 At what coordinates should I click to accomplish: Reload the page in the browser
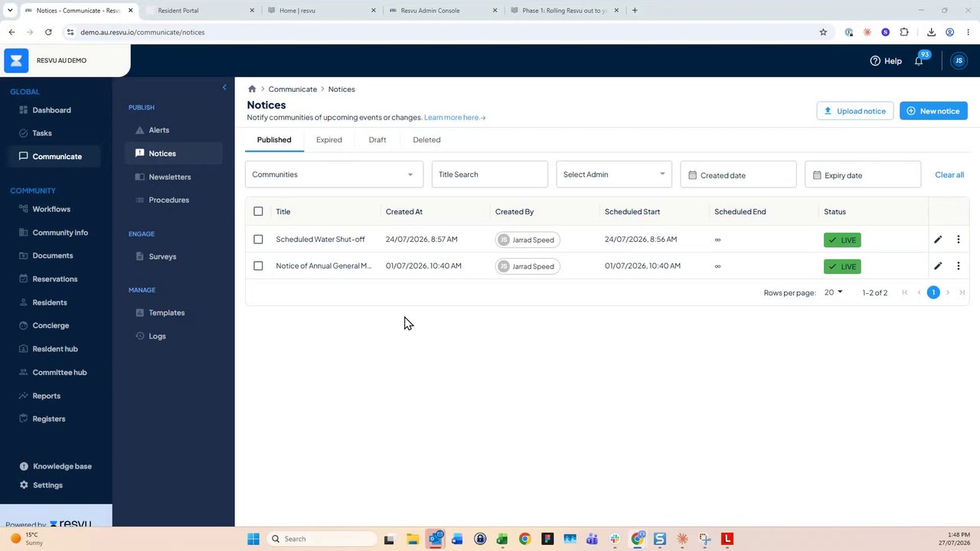[x=48, y=32]
